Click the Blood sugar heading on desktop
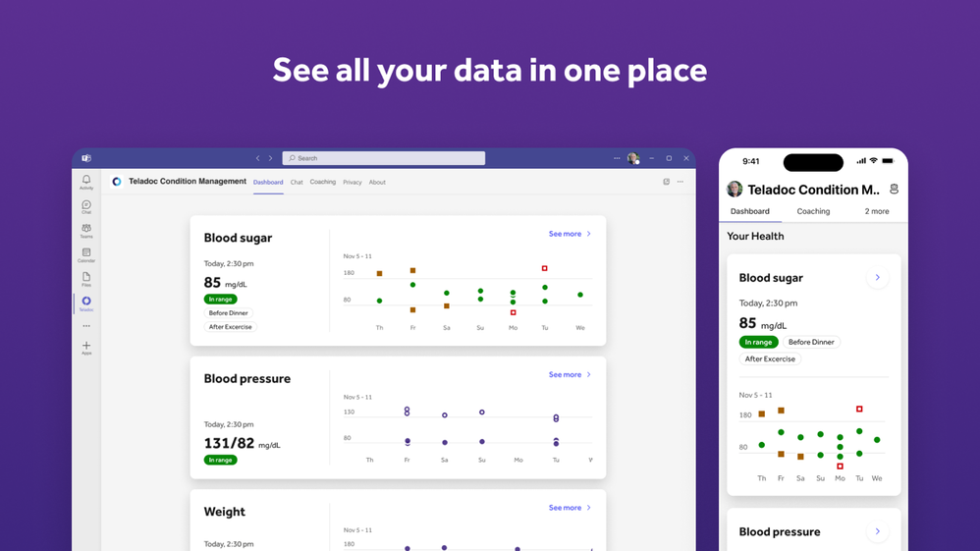This screenshot has width=980, height=551. click(x=238, y=238)
